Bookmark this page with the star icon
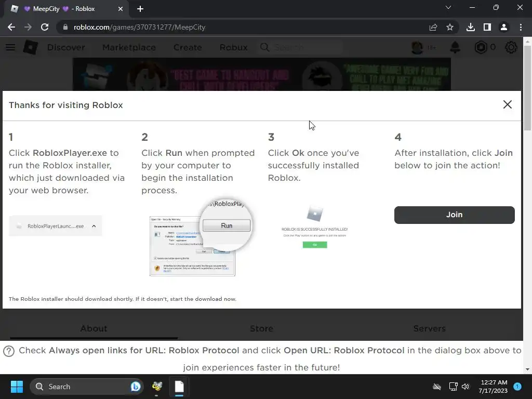Viewport: 532px width, 399px height. (x=450, y=27)
